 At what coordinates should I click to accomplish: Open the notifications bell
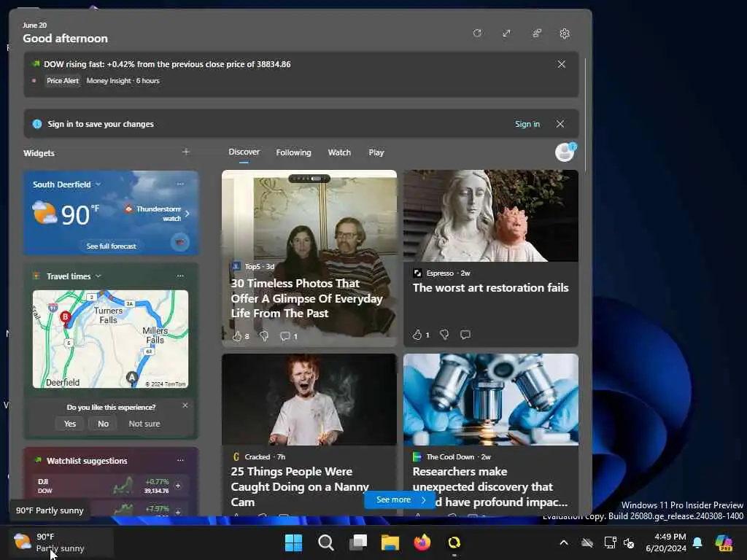pyautogui.click(x=697, y=542)
